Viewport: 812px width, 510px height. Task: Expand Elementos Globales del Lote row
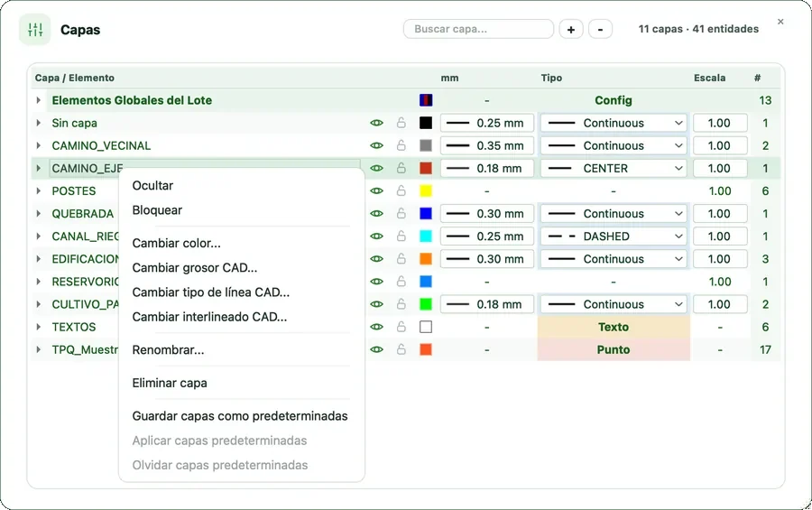coord(38,100)
